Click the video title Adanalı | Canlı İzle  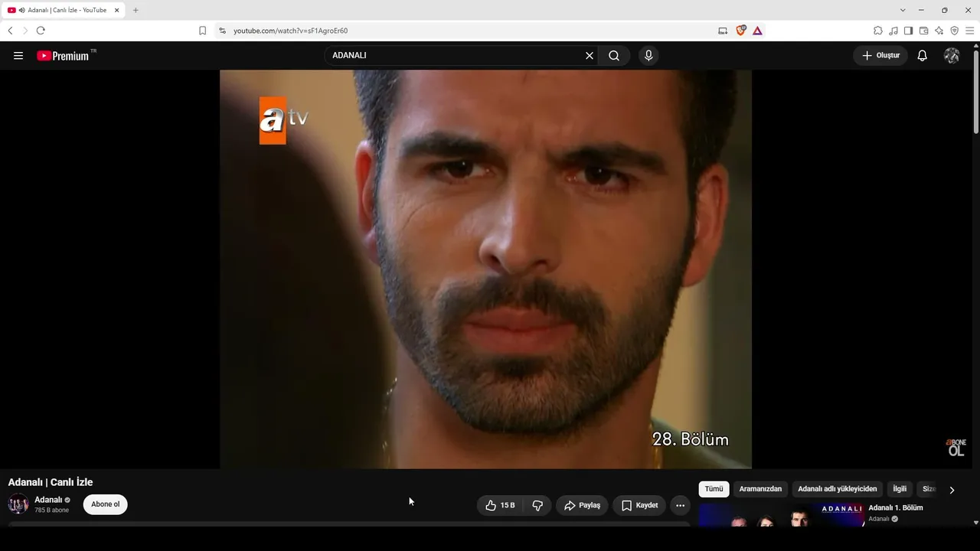(x=51, y=482)
